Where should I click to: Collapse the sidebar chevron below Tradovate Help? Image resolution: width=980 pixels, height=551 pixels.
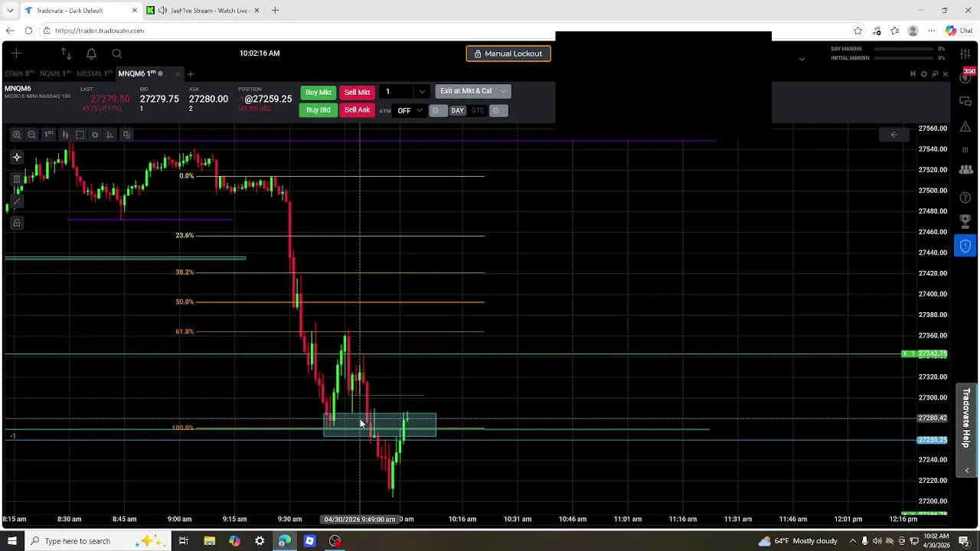pos(967,471)
